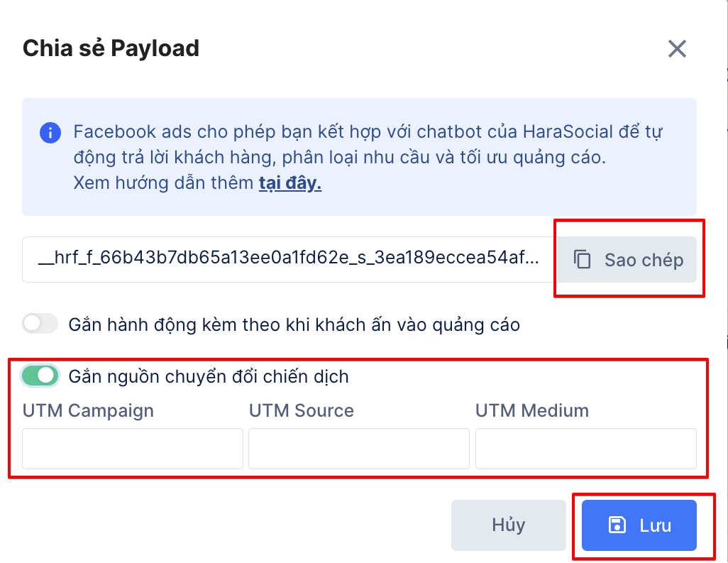This screenshot has width=728, height=563.
Task: Enable Gắn hành động kèm theo toggle
Action: click(40, 324)
